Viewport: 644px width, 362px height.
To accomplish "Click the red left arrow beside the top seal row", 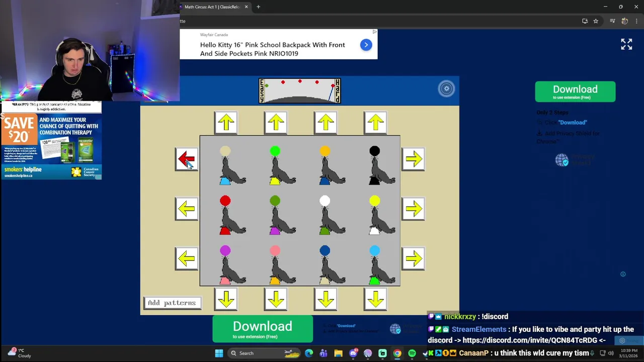I will pos(186,159).
